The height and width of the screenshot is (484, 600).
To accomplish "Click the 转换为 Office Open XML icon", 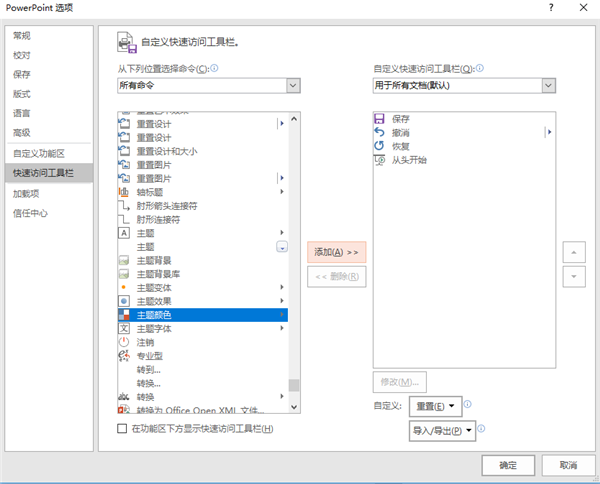I will (x=124, y=410).
